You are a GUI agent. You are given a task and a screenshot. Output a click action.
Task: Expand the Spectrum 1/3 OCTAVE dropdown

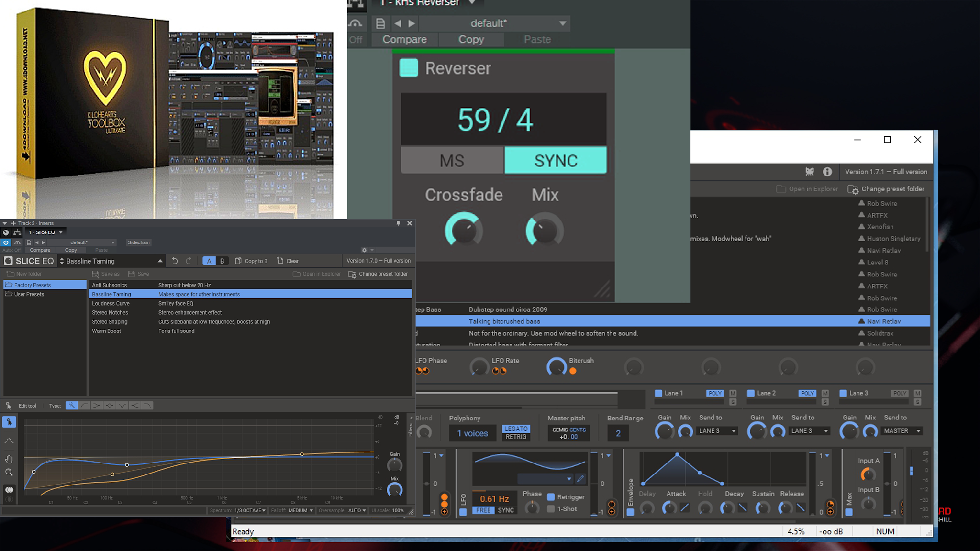click(249, 510)
